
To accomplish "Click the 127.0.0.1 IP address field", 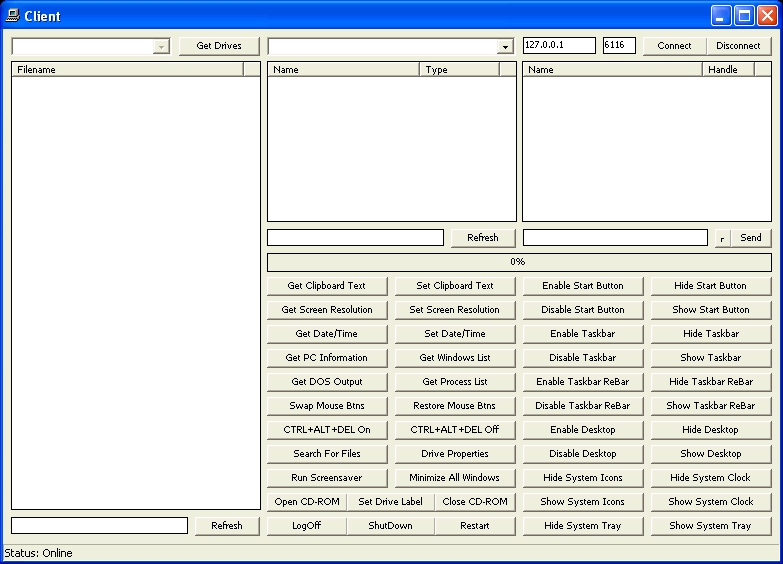I will pos(558,46).
